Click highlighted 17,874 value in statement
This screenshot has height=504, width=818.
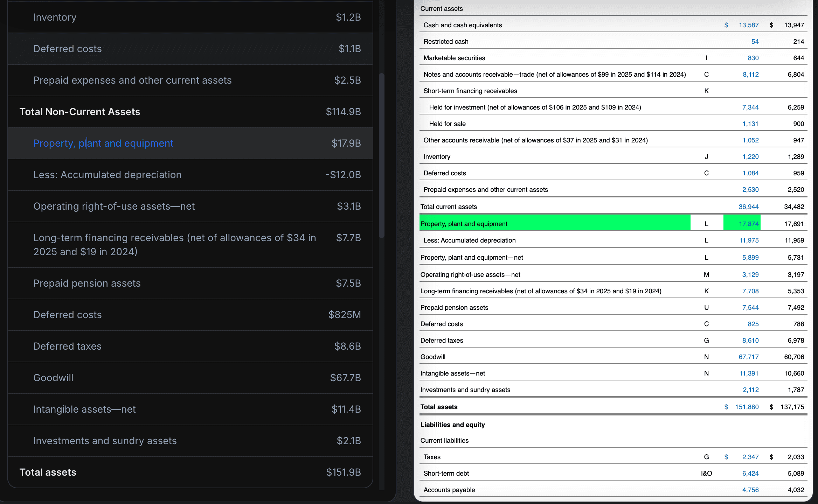(x=749, y=224)
